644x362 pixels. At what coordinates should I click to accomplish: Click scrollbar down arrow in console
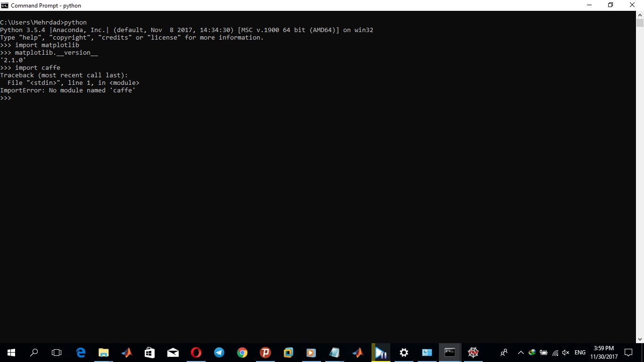pyautogui.click(x=640, y=339)
